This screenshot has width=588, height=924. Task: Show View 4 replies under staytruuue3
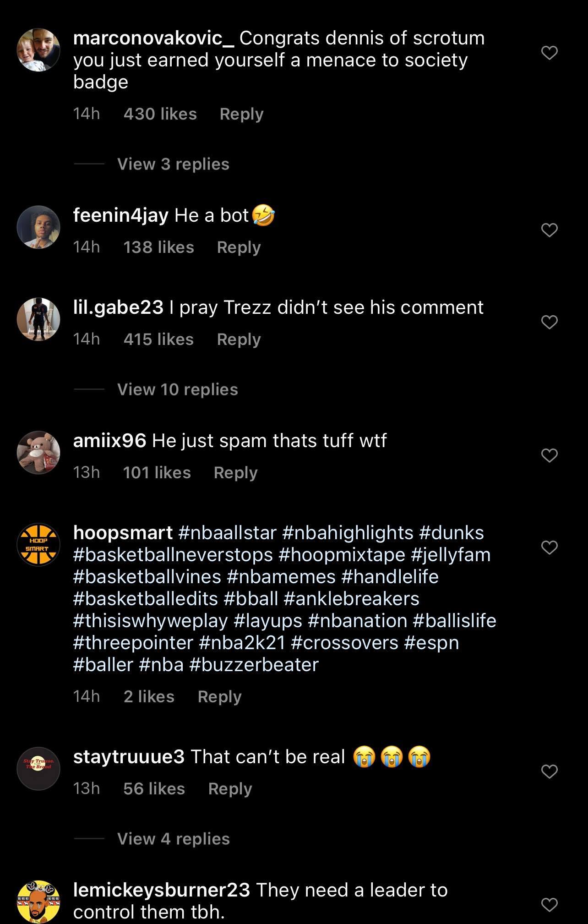point(173,839)
